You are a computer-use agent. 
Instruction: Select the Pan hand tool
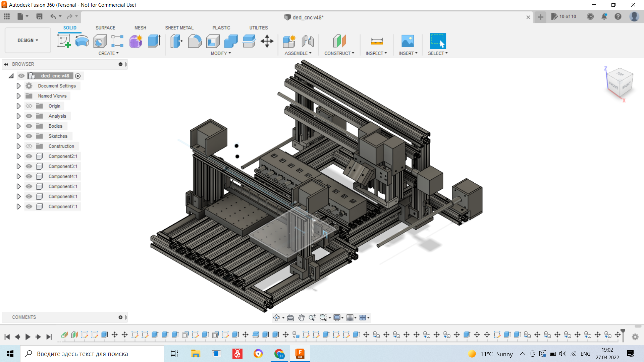[301, 318]
